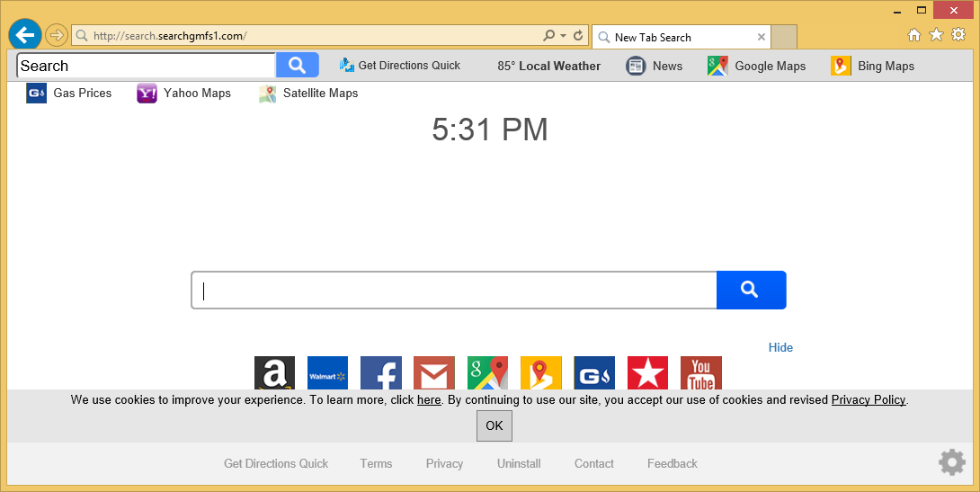The width and height of the screenshot is (980, 492).
Task: Click the address bar search magnifier icon
Action: coord(548,36)
